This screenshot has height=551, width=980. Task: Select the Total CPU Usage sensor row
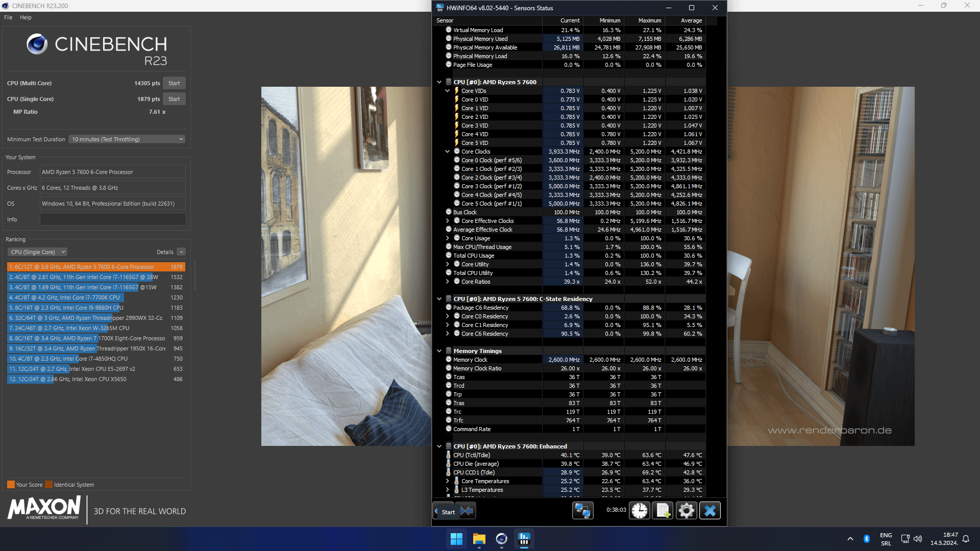tap(569, 256)
